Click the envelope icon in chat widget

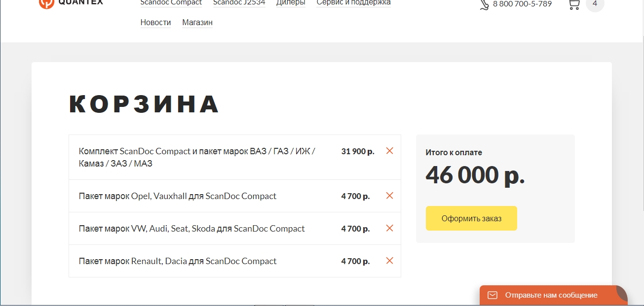point(492,295)
